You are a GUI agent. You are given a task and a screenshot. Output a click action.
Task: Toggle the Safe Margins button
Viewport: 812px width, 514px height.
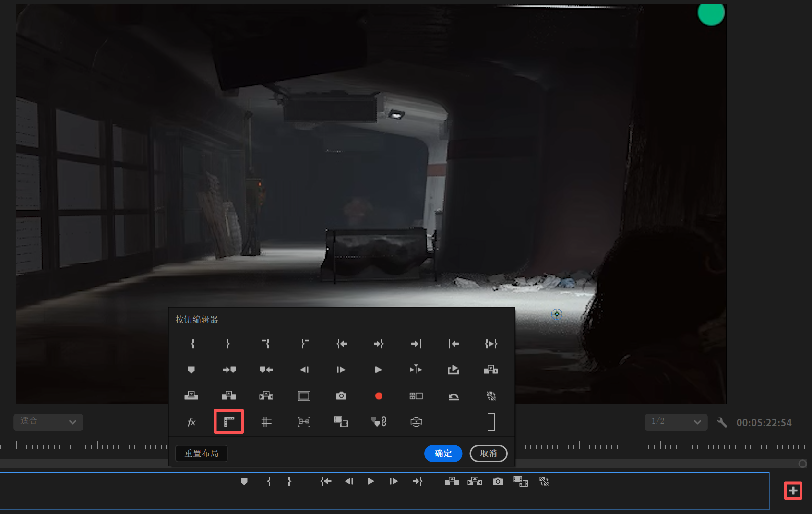pyautogui.click(x=304, y=396)
